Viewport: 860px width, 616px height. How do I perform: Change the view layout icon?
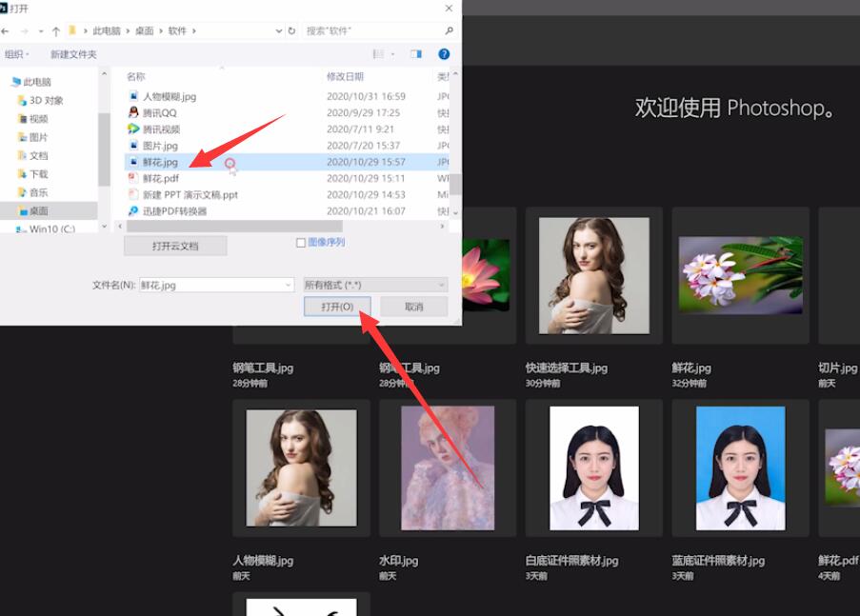pyautogui.click(x=378, y=53)
